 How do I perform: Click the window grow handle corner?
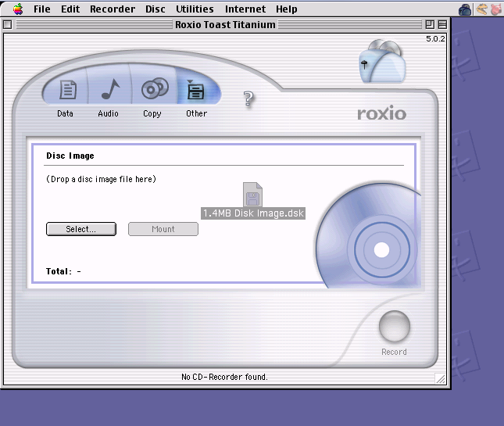441,378
